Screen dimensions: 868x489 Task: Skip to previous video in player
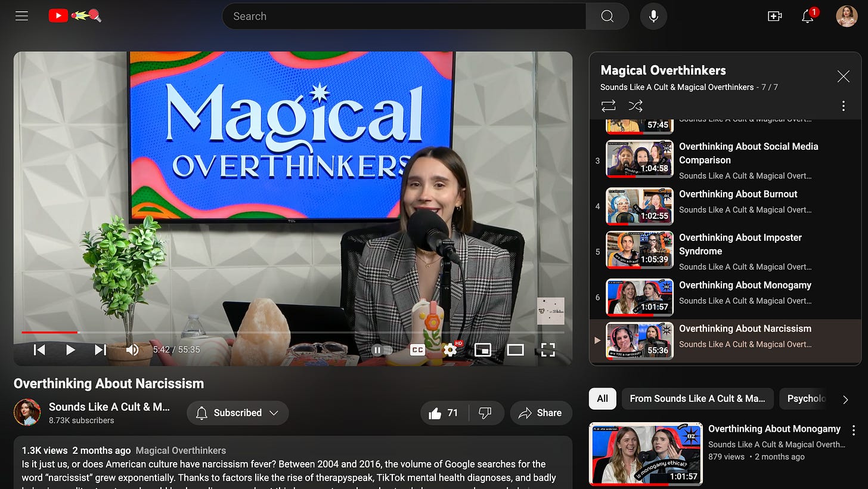(x=39, y=349)
